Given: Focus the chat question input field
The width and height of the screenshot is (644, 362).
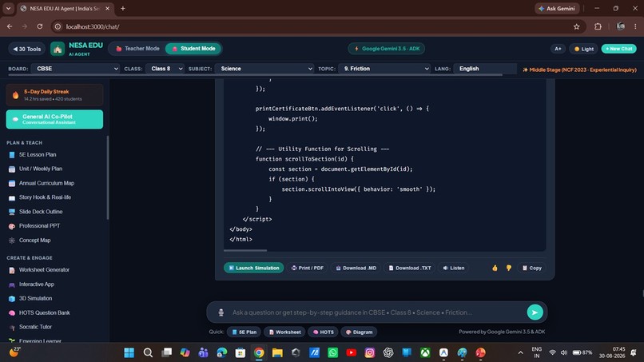Looking at the screenshot, I should 376,312.
